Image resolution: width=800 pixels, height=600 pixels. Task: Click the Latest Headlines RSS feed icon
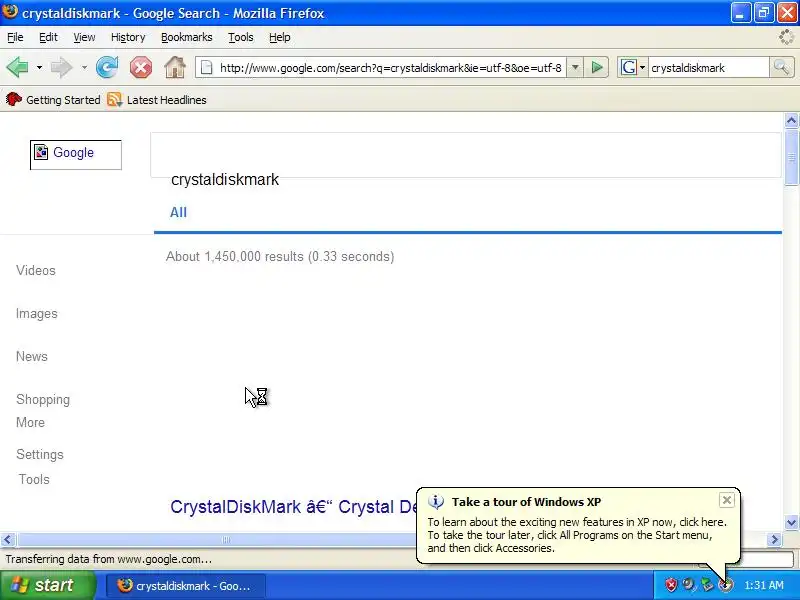tap(114, 99)
